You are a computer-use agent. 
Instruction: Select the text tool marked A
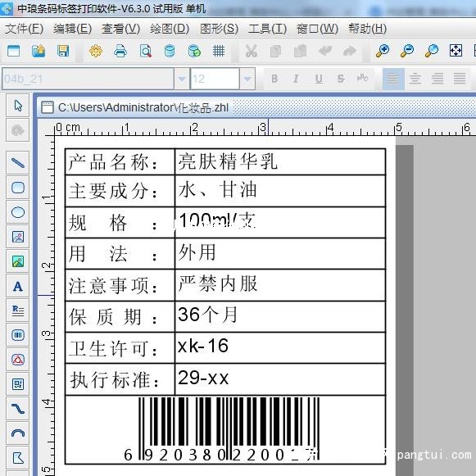pyautogui.click(x=18, y=286)
